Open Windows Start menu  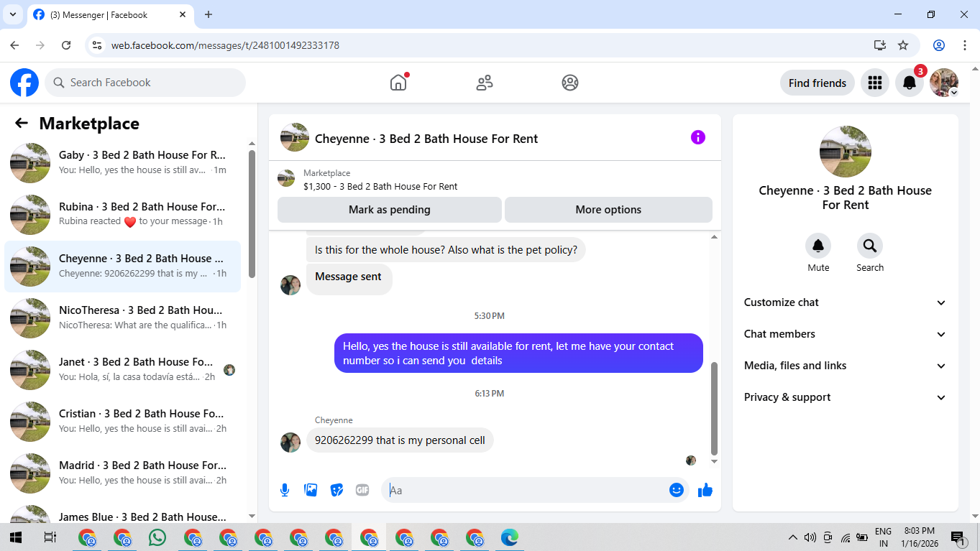[15, 537]
